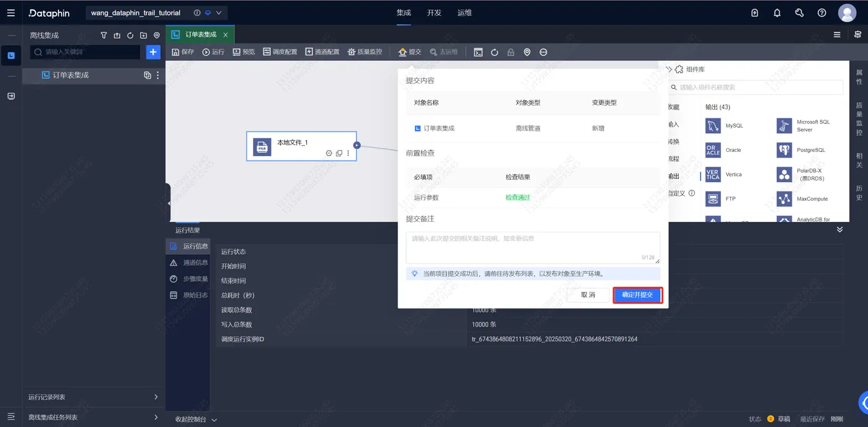Viewport: 868px width, 427px height.
Task: Open the more options on 订单表集成 row
Action: click(157, 75)
